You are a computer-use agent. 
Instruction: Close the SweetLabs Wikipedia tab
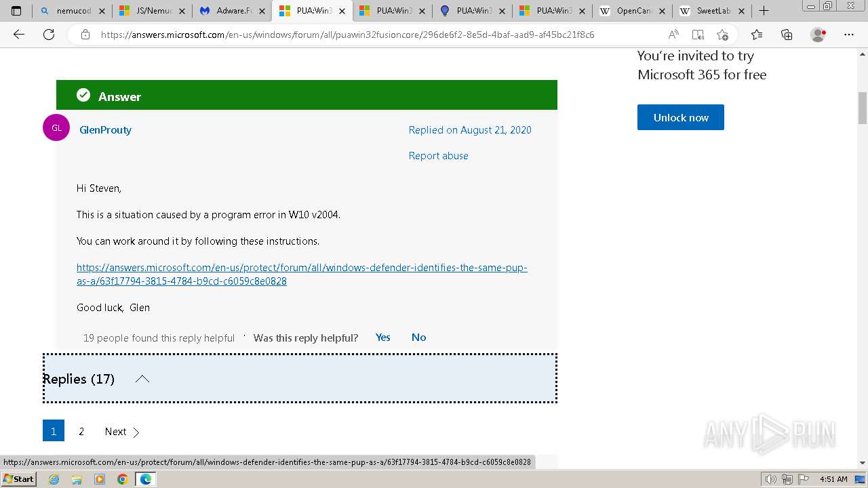pyautogui.click(x=742, y=11)
